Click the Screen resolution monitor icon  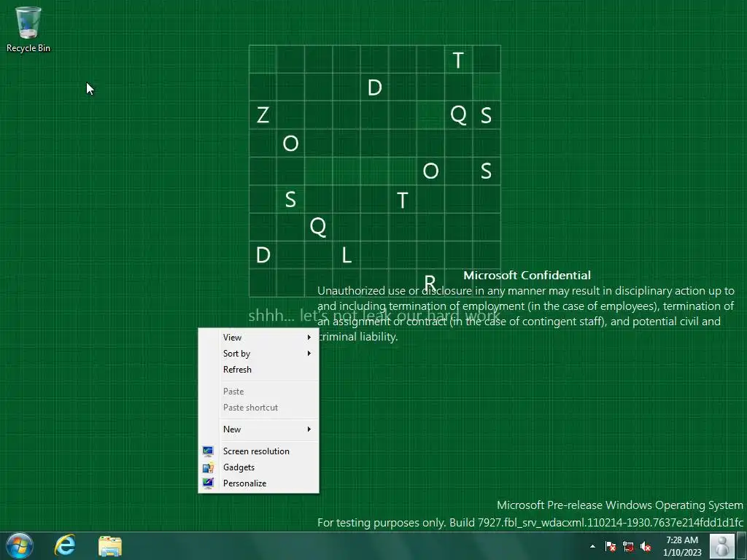coord(208,451)
